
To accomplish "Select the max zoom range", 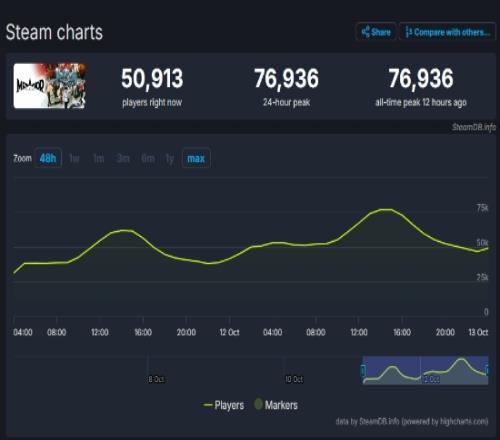I will pyautogui.click(x=196, y=158).
